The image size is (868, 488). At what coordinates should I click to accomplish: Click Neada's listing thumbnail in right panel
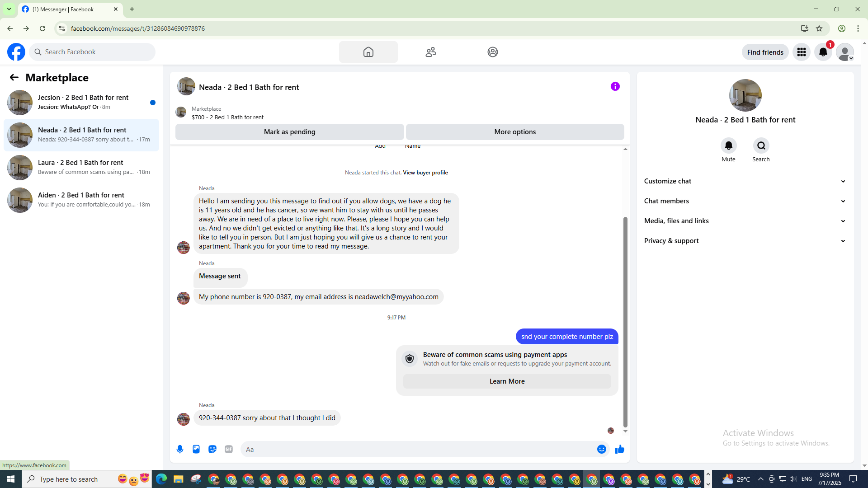[x=745, y=95]
